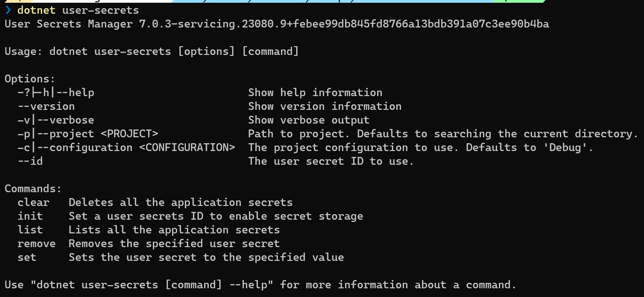Click the blue prompt chevron icon

click(x=8, y=10)
